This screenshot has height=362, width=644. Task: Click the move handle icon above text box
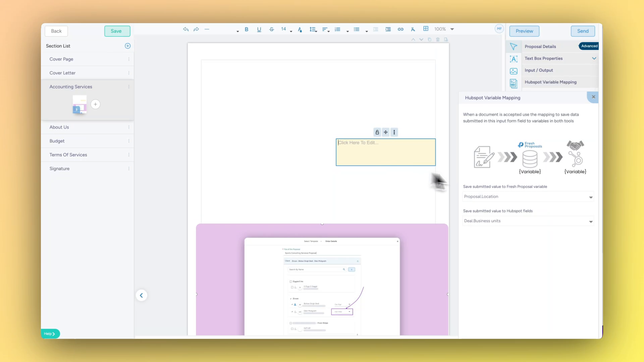(x=386, y=132)
